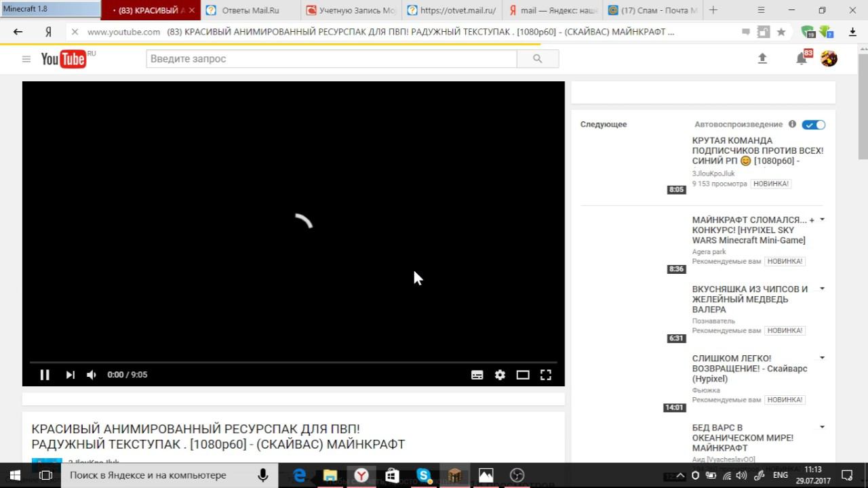Activate the taskbar microphone voice search

[x=263, y=475]
